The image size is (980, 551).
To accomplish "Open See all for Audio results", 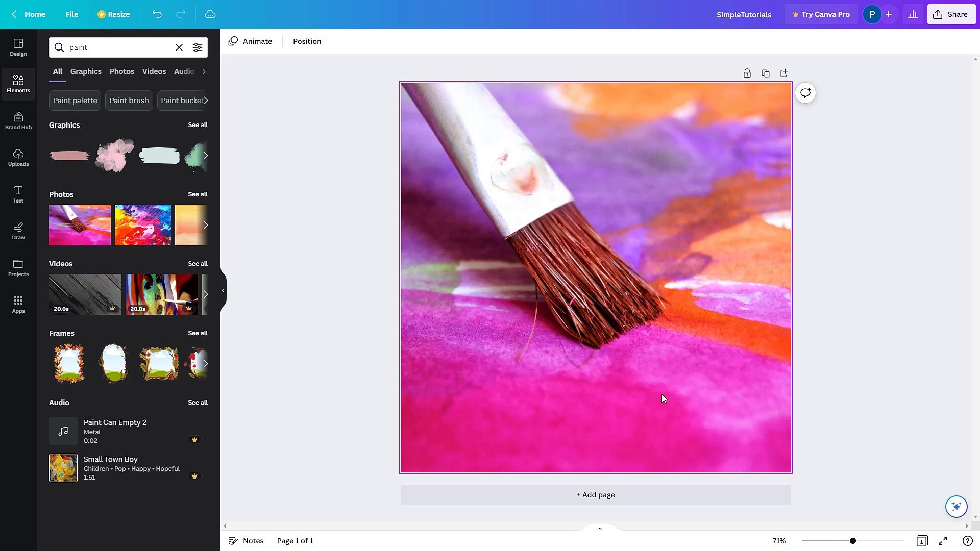I will click(198, 403).
